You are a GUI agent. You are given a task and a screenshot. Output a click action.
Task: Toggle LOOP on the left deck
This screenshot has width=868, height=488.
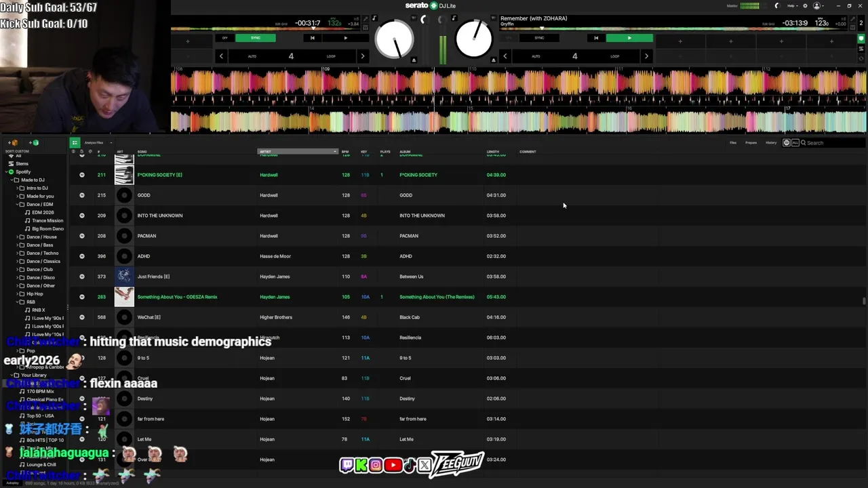[x=331, y=56]
